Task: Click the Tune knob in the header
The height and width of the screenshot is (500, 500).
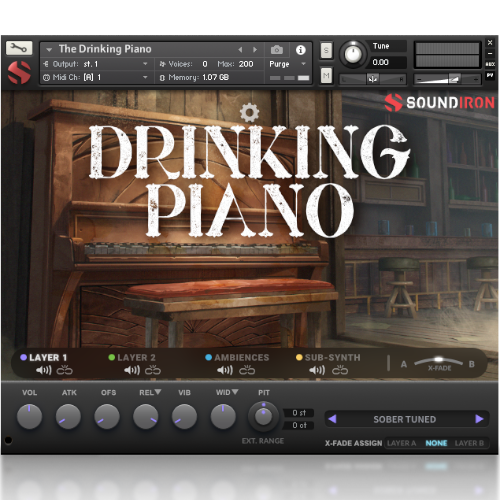Action: click(353, 54)
